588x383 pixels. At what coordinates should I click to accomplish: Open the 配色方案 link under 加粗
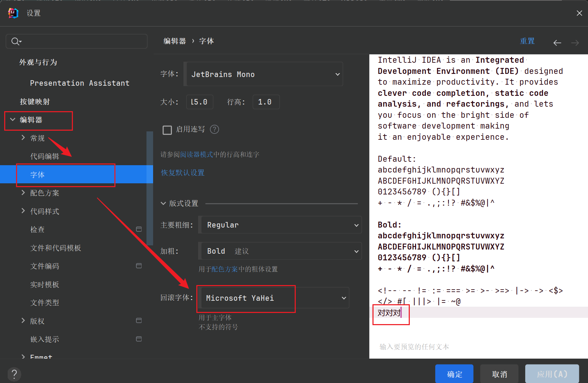[225, 269]
